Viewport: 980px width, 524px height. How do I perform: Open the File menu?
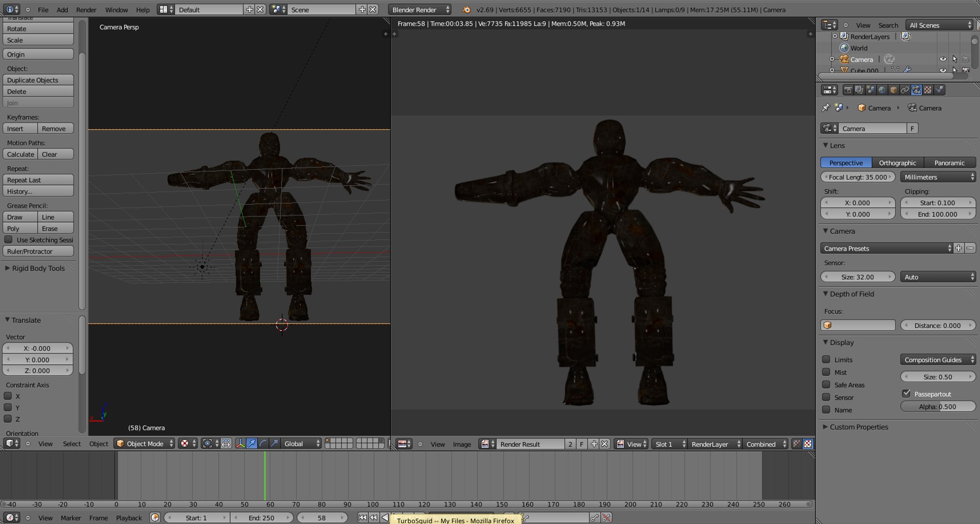43,10
